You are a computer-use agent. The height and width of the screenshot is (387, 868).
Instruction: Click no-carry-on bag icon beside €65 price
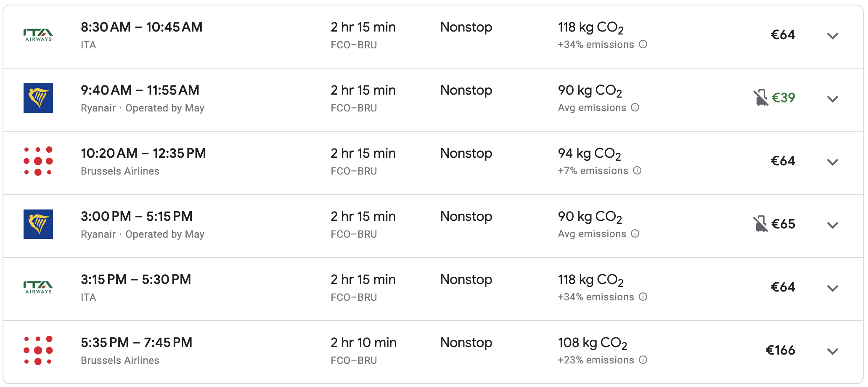[x=760, y=224]
